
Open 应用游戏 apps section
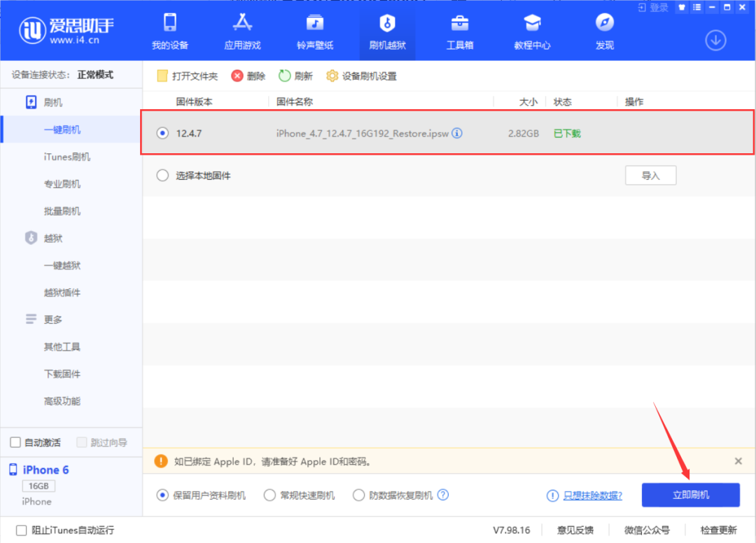click(242, 31)
